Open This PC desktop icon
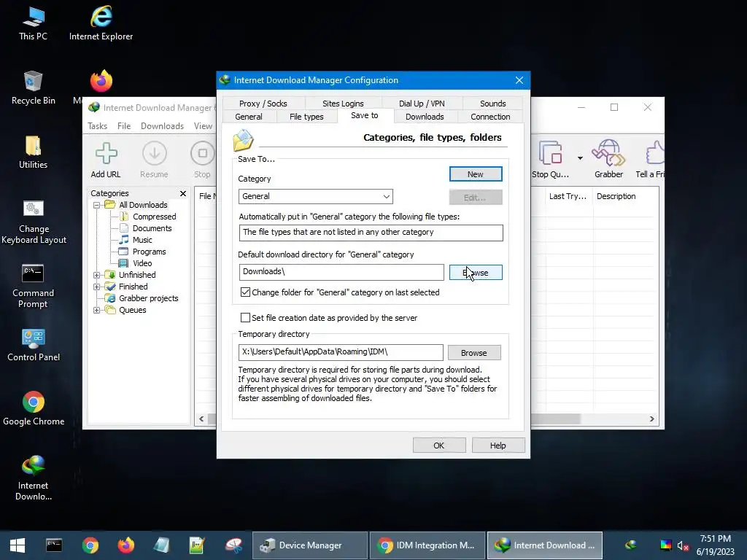The height and width of the screenshot is (560, 747). (x=33, y=23)
